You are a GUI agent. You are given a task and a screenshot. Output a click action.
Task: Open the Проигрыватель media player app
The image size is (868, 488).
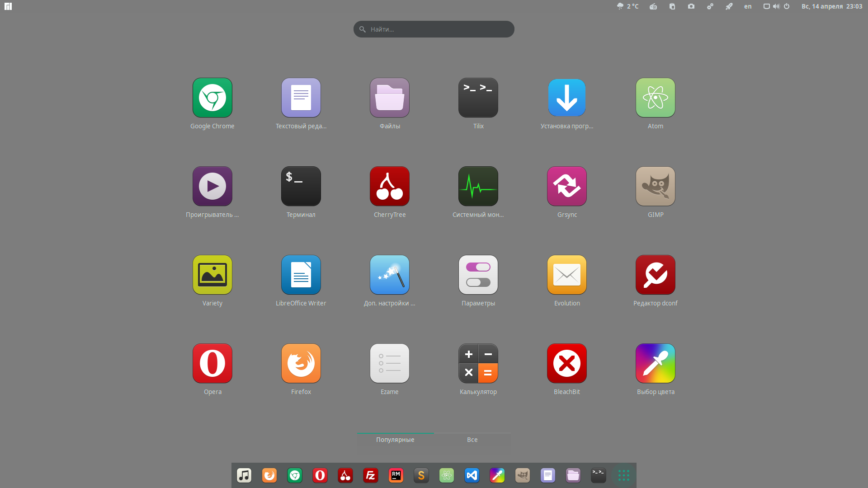[x=212, y=187]
